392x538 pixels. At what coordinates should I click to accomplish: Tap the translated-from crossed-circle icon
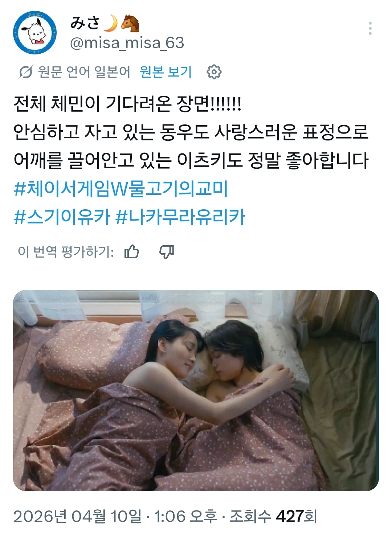tap(25, 72)
